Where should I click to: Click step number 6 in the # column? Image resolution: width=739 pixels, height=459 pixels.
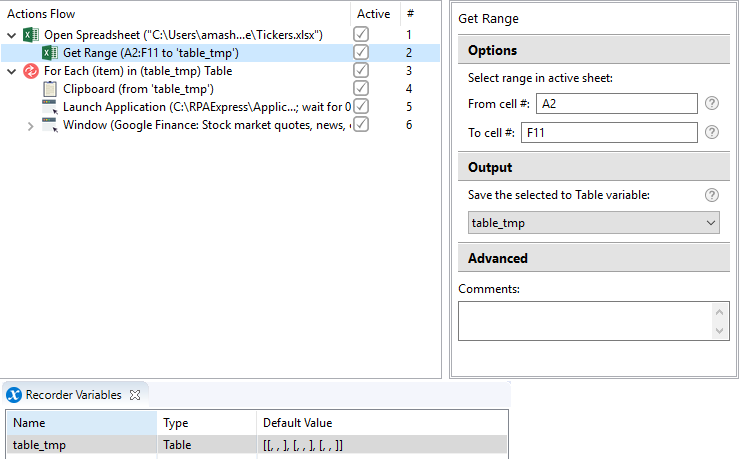[409, 125]
